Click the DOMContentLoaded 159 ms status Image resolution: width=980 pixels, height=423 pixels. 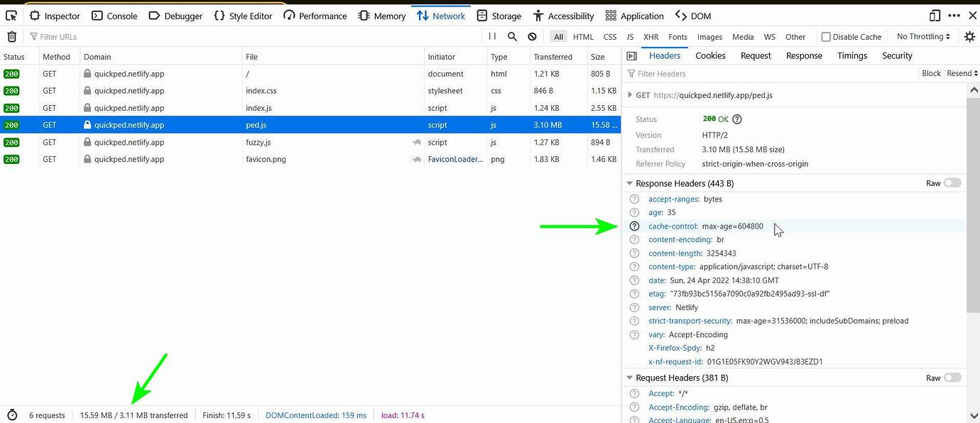point(316,415)
